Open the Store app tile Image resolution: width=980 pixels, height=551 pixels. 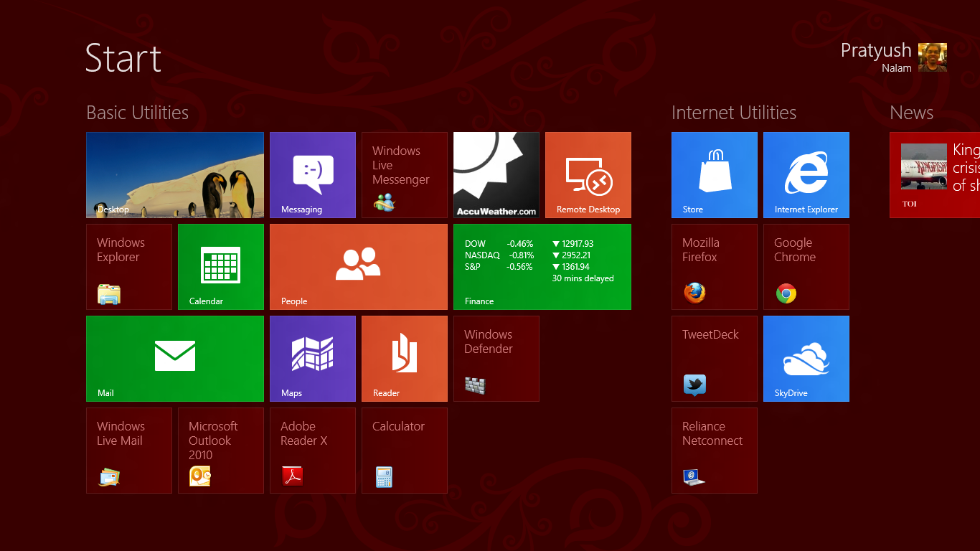coord(715,175)
